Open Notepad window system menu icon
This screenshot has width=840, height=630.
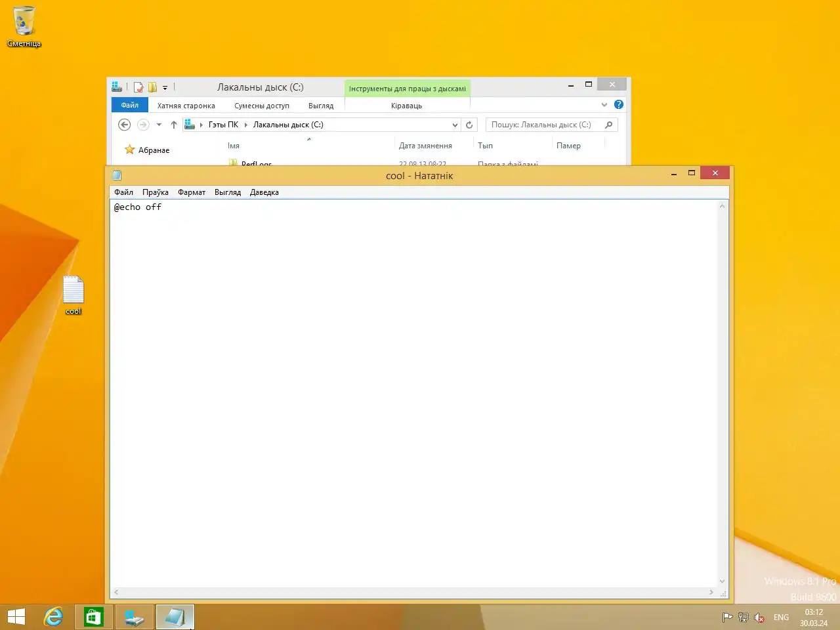(117, 175)
